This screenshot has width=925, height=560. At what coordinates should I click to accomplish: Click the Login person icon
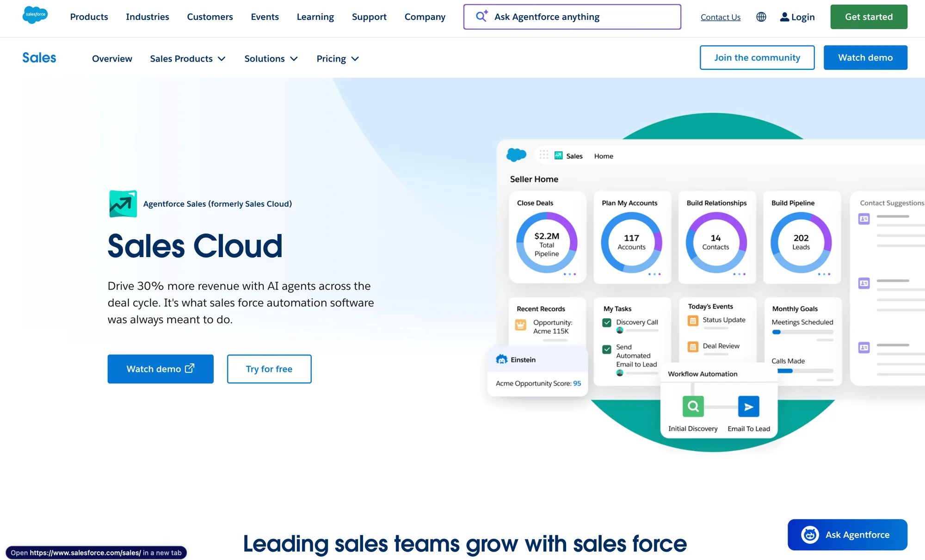[784, 17]
